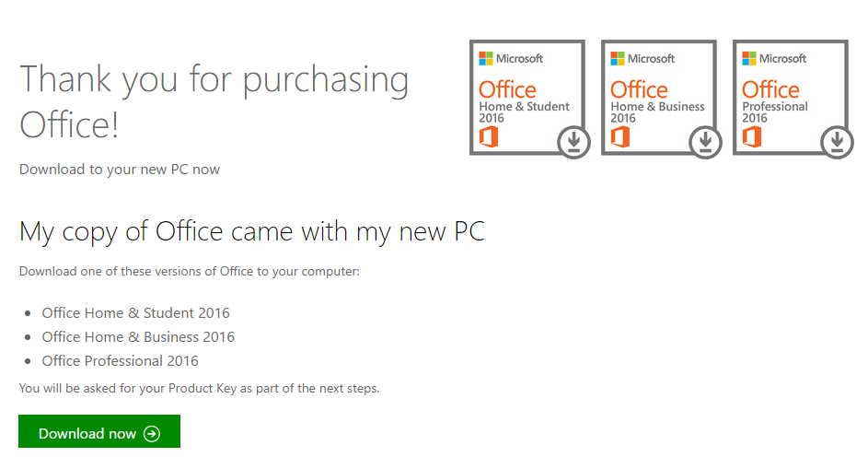868x469 pixels.
Task: Select the Office Home & Business 2016 list item
Action: tap(138, 337)
